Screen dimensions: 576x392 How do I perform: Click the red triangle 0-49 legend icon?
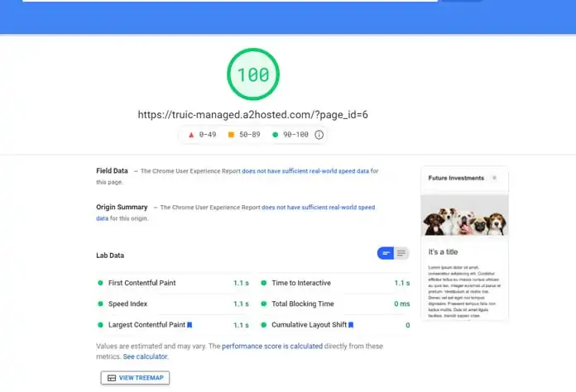tap(192, 135)
